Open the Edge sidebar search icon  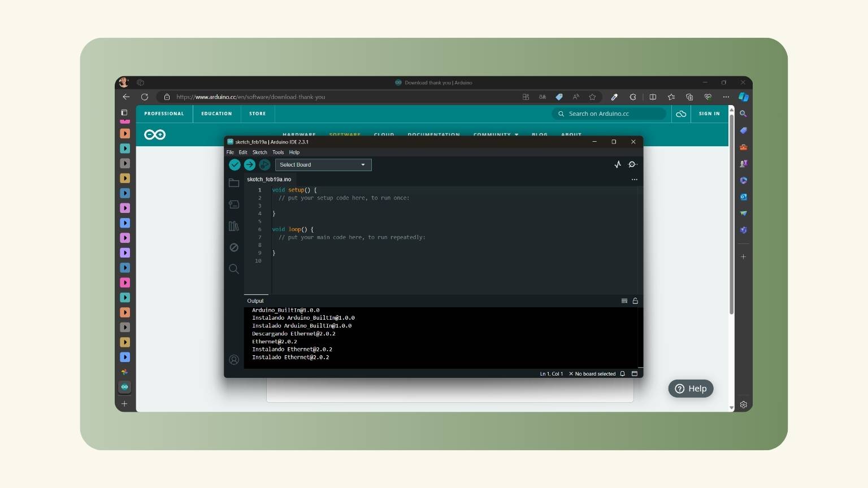click(744, 114)
